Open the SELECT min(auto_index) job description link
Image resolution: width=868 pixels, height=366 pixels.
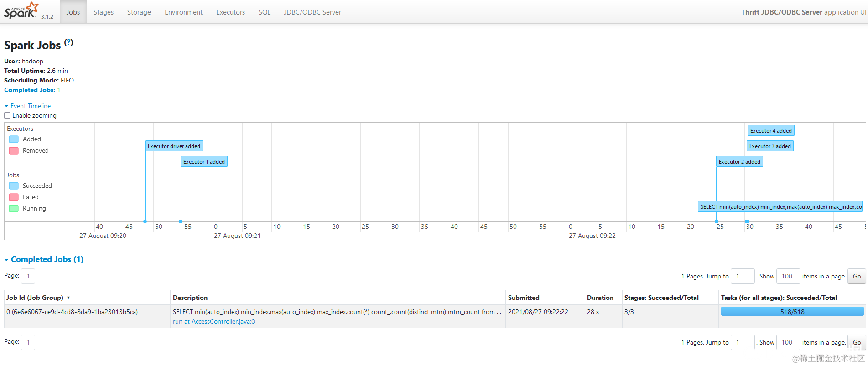(x=337, y=312)
